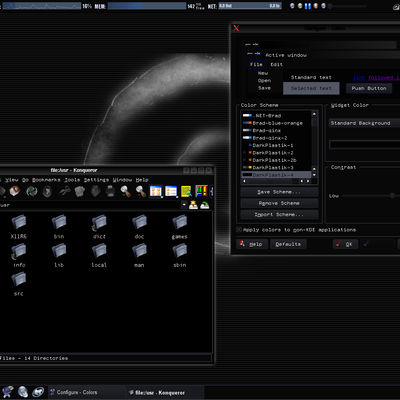Confirm the Colors dialog with OK

(x=345, y=244)
